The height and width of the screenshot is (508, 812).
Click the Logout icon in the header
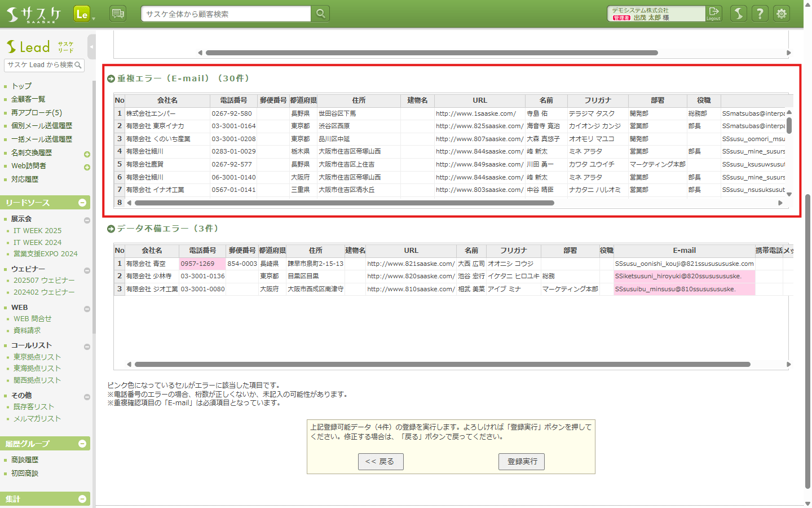coord(714,13)
